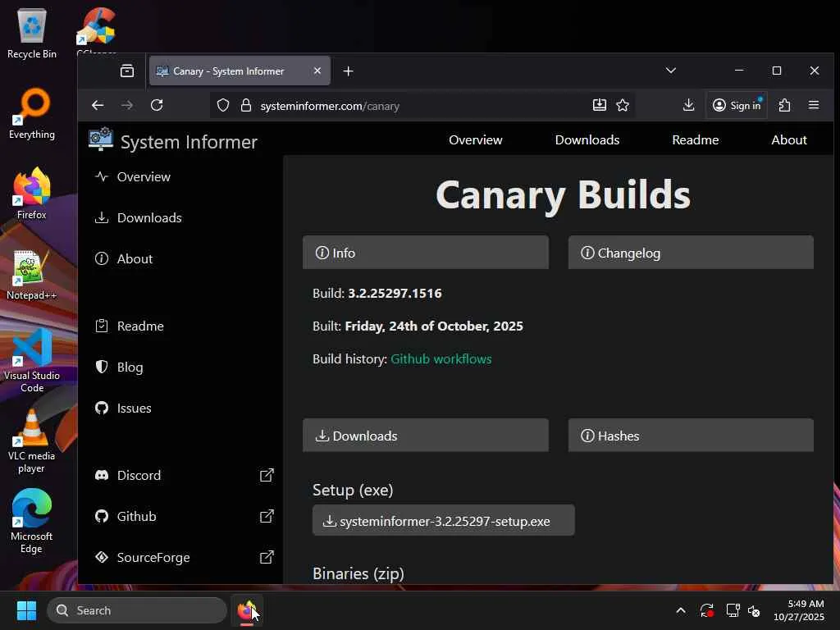The height and width of the screenshot is (630, 840).
Task: Click the Hashes section header
Action: [691, 436]
